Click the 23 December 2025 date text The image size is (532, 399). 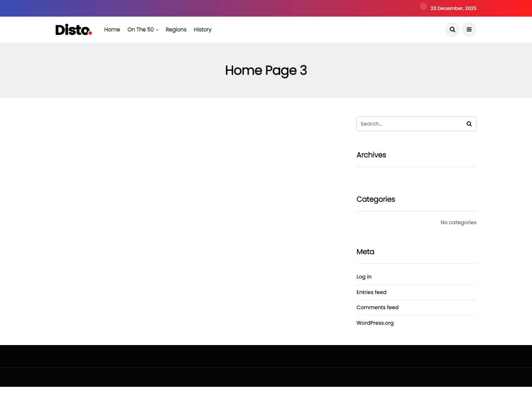453,8
